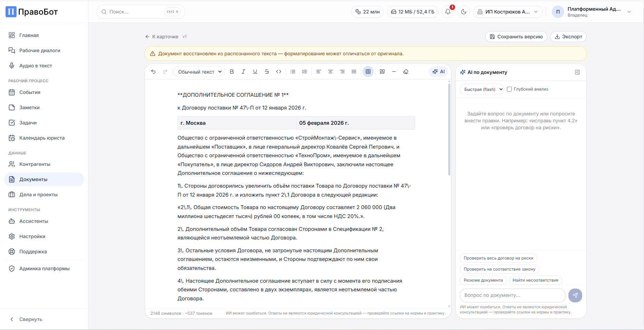Toggle the AI panel button in toolbar
The image size is (644, 330).
tap(439, 72)
